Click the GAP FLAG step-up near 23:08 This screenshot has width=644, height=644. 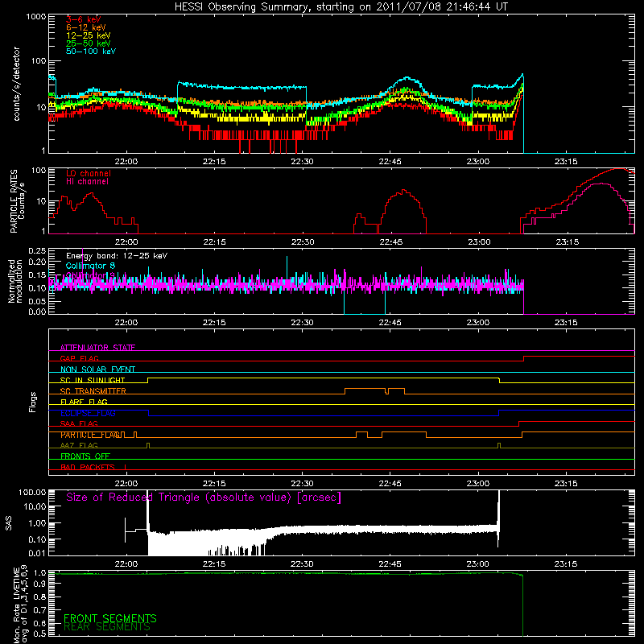click(x=524, y=358)
